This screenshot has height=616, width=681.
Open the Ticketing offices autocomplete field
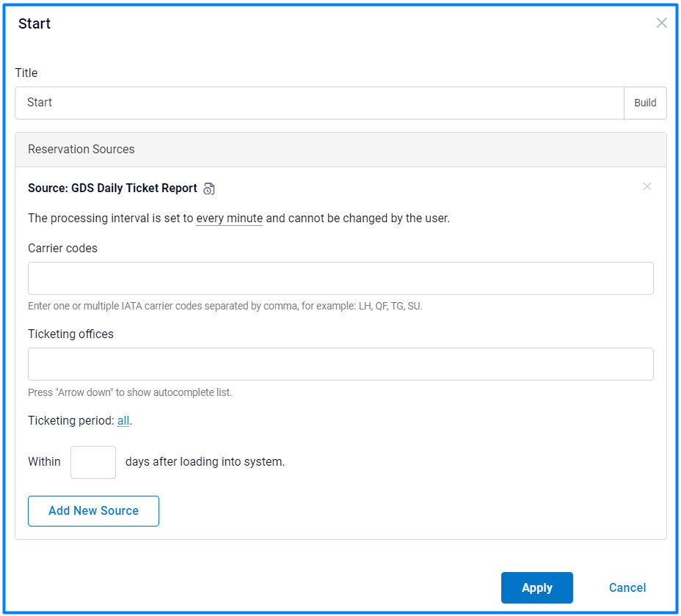click(x=340, y=364)
